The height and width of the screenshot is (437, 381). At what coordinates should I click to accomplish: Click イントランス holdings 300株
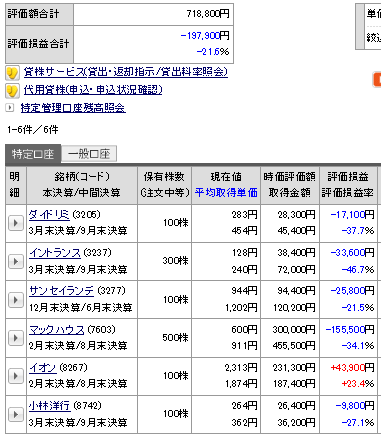(175, 261)
